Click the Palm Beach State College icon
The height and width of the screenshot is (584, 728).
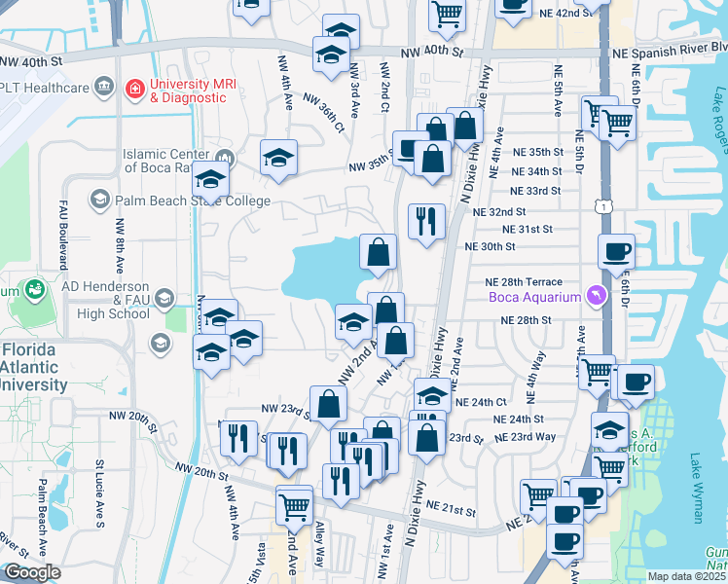point(99,201)
